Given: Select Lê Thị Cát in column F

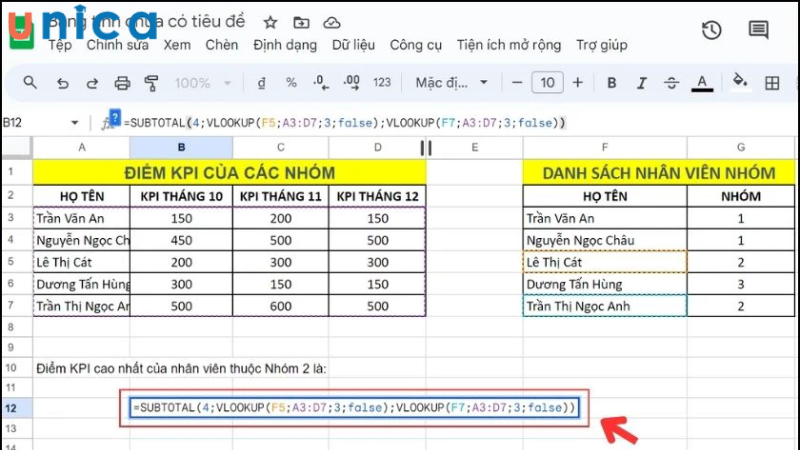Looking at the screenshot, I should tap(605, 262).
